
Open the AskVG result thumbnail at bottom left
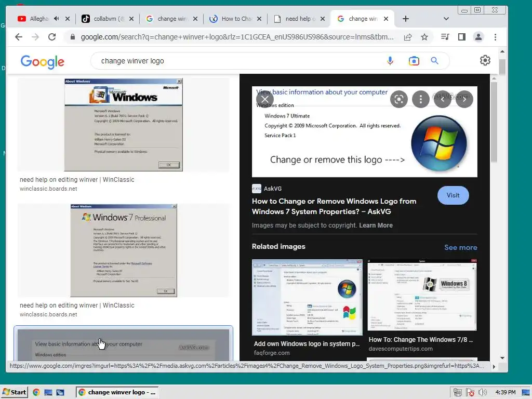pos(123,344)
